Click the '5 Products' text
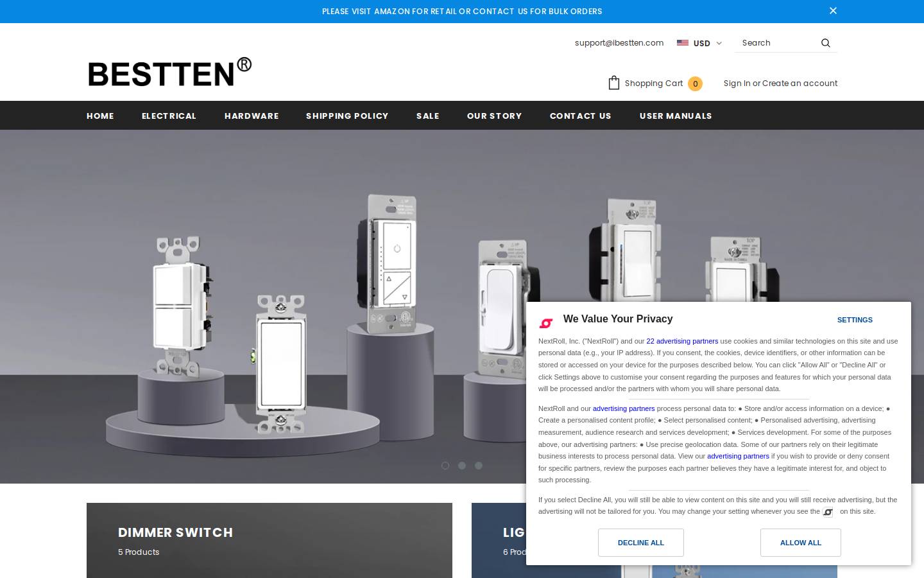The image size is (924, 578). coord(139,552)
